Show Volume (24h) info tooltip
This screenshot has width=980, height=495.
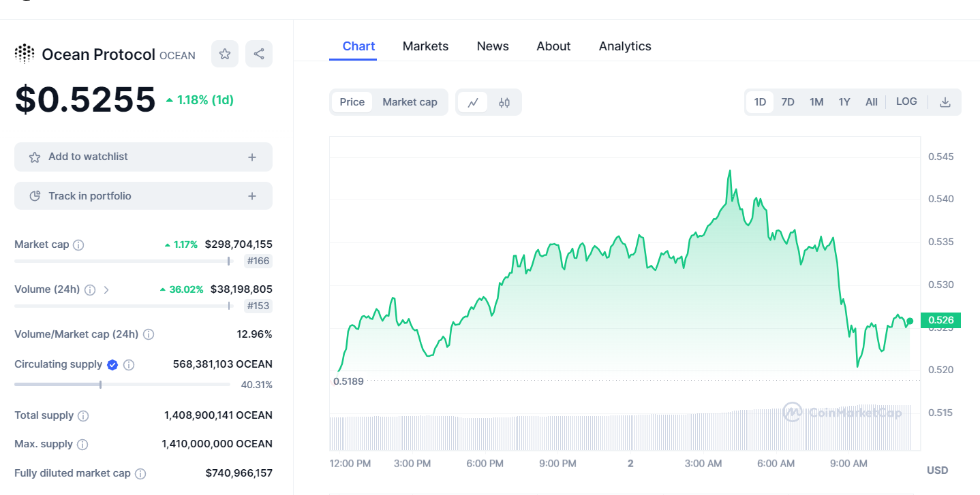pos(89,289)
